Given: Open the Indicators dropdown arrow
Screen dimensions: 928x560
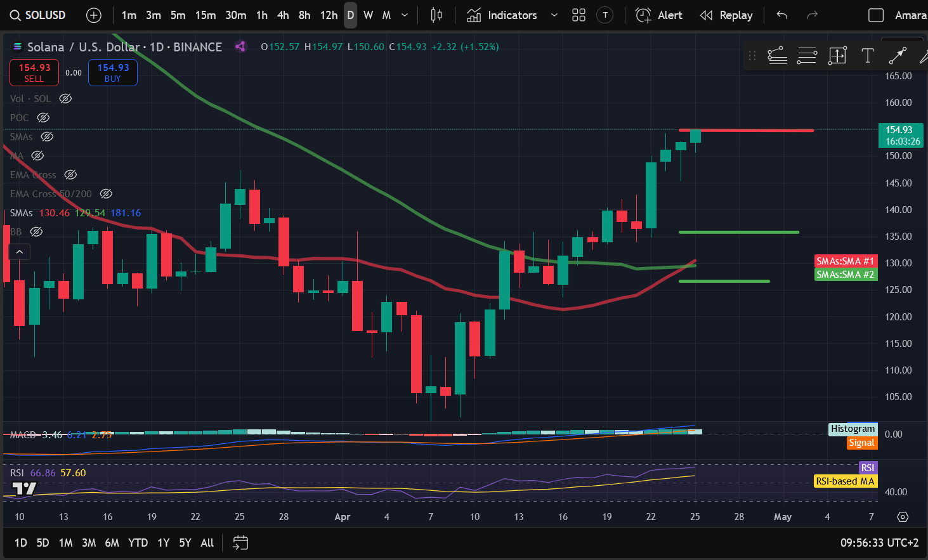Looking at the screenshot, I should click(x=554, y=15).
